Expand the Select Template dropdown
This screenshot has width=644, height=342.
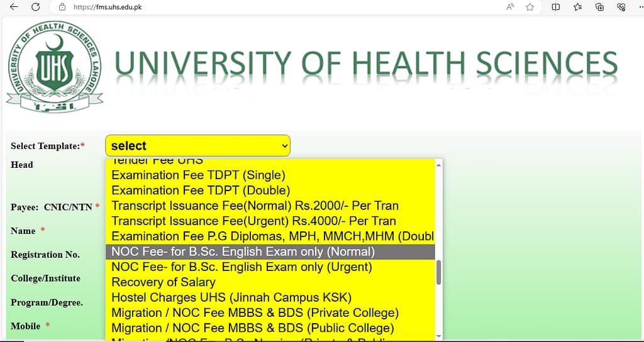point(197,146)
